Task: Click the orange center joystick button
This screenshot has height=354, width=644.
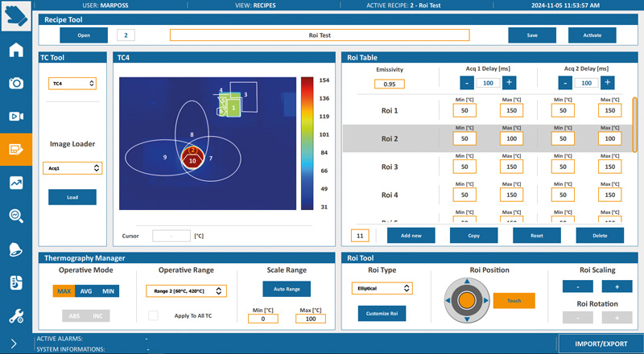Action: [x=467, y=301]
